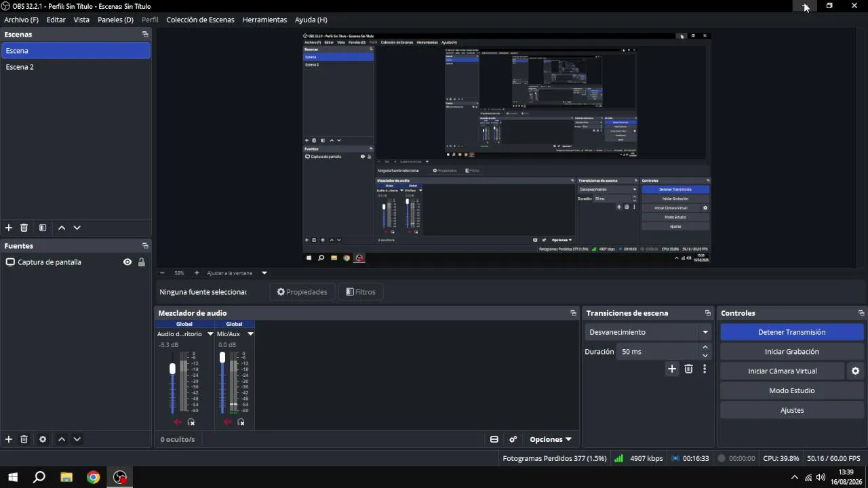Open the Colección de Escenas menu
Viewport: 868px width, 488px height.
[x=200, y=20]
